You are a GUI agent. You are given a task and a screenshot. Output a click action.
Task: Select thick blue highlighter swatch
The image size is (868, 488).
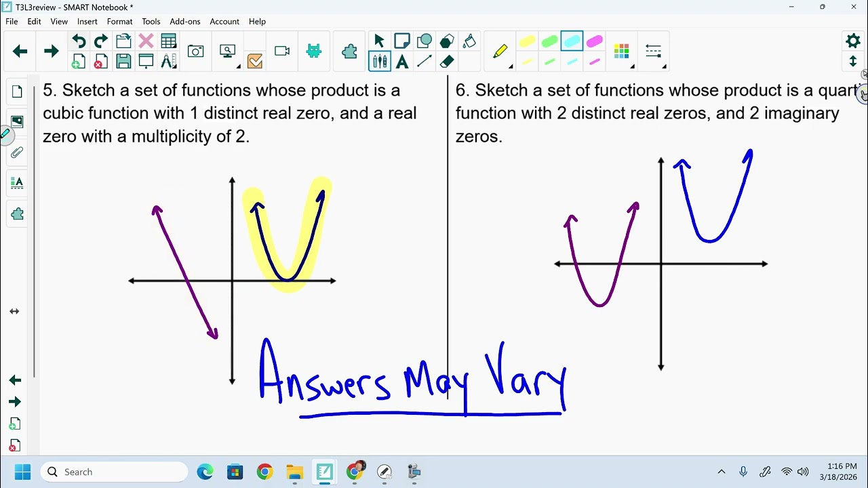[572, 42]
